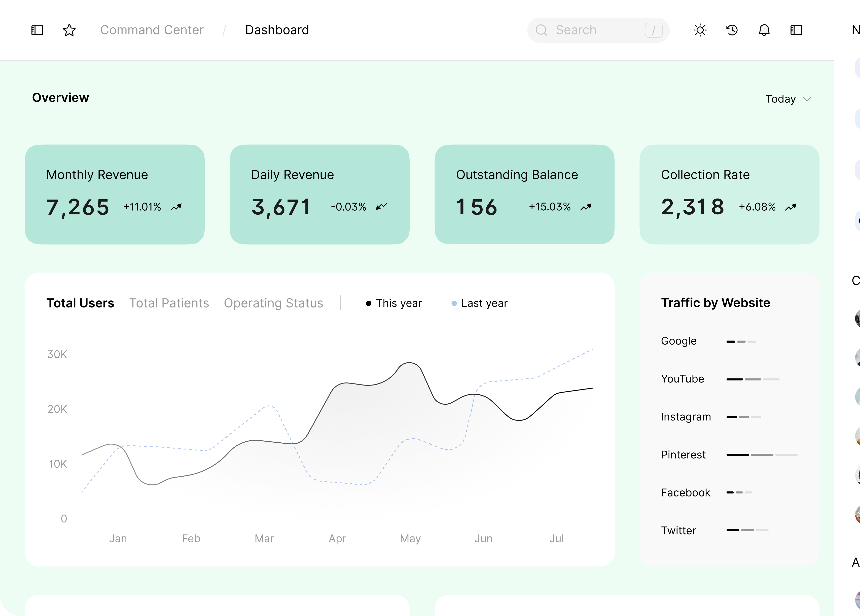Switch to Total Patients tab
This screenshot has height=616, width=860.
pos(169,303)
